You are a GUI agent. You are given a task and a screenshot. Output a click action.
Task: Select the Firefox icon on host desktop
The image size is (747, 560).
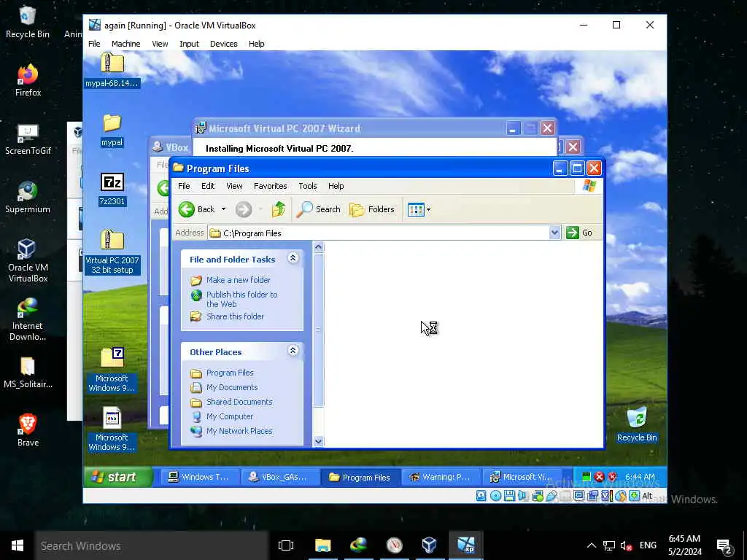pos(28,80)
